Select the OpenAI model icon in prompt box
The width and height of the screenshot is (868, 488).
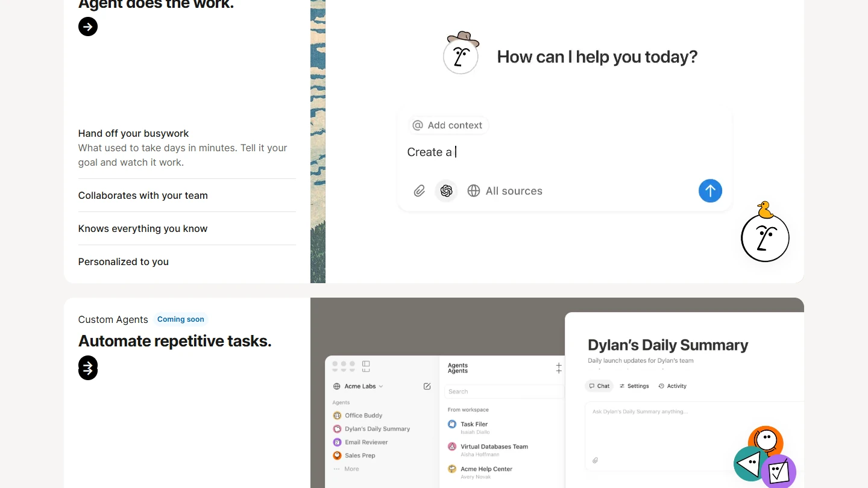click(x=446, y=191)
